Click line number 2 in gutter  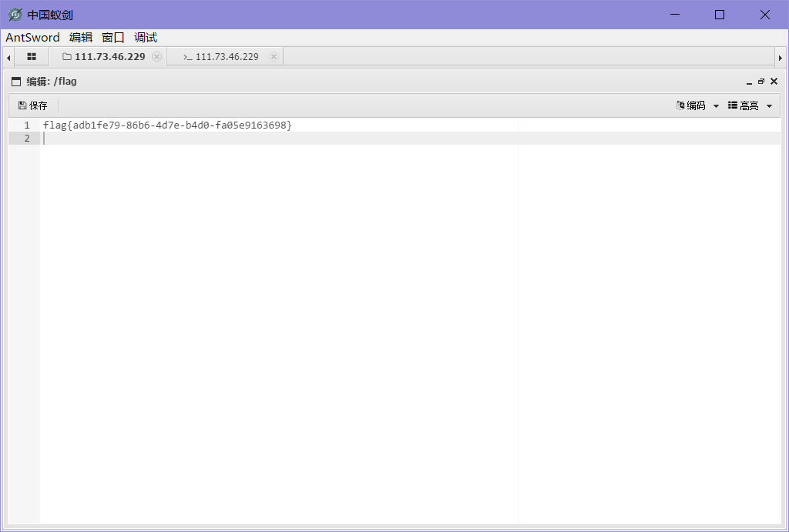[27, 139]
